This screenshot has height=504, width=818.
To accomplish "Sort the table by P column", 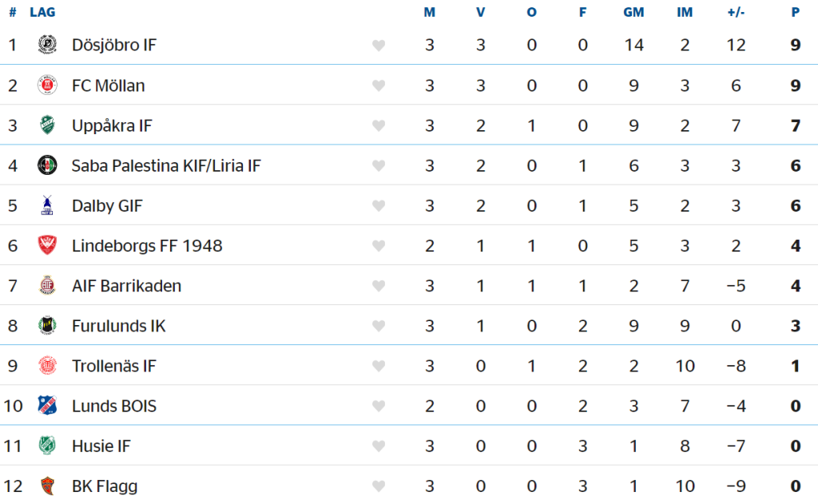I will pos(795,12).
